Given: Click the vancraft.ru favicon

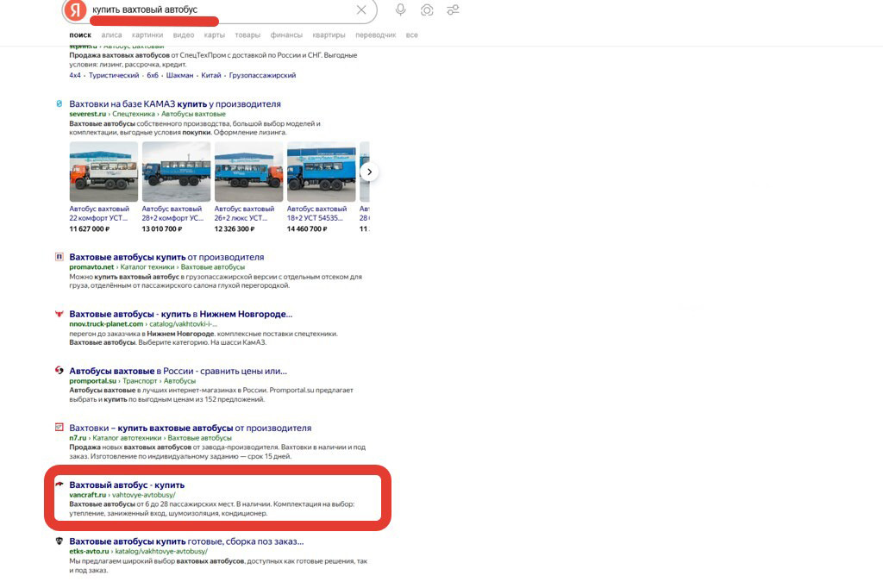Looking at the screenshot, I should click(59, 484).
